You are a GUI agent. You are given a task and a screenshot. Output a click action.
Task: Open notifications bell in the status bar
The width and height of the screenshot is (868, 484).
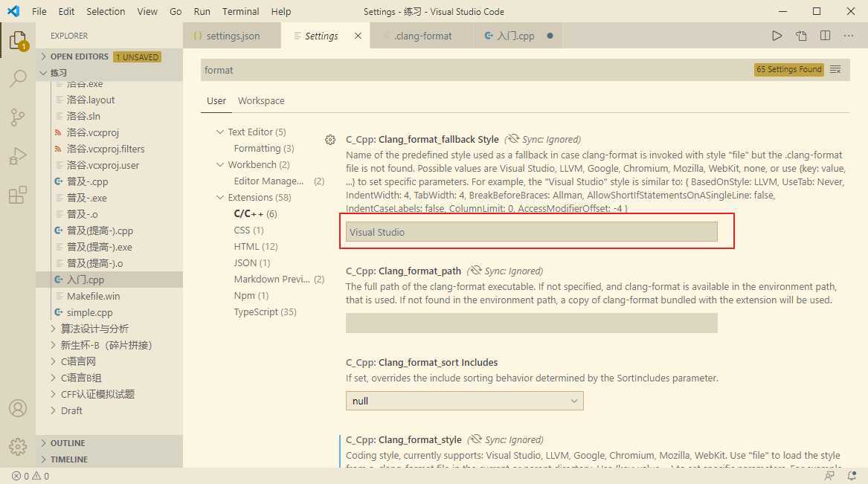tap(852, 476)
